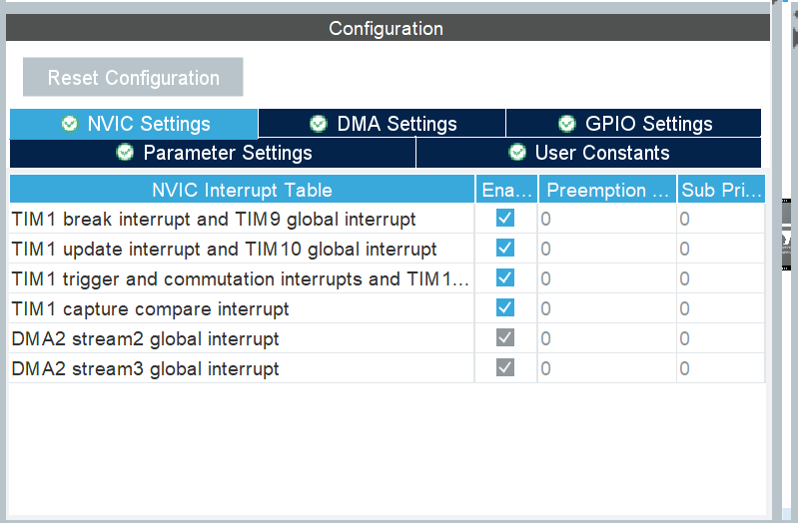Click DMA2 stream3 interrupt enabled checkbox
798x532 pixels.
(x=505, y=368)
